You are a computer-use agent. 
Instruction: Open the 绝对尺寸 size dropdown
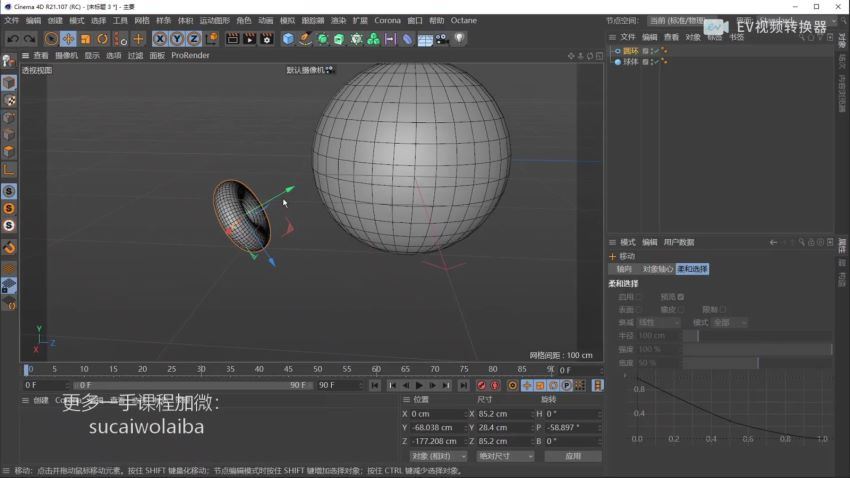click(505, 456)
